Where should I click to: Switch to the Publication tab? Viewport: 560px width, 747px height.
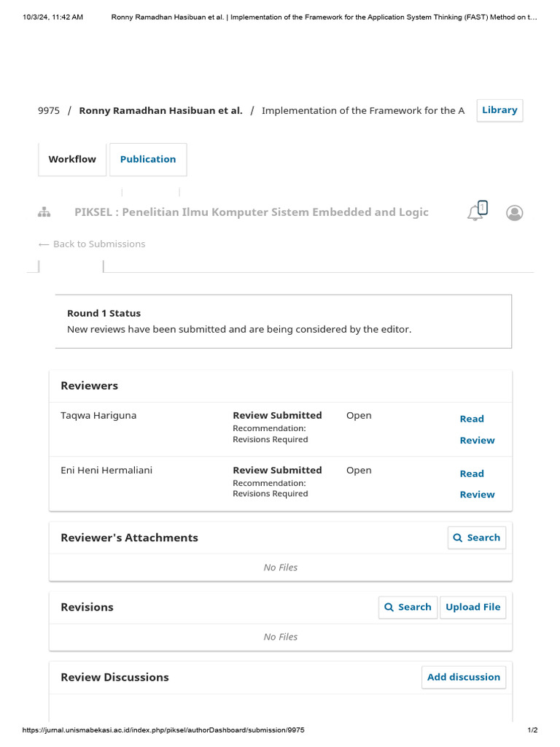(148, 159)
